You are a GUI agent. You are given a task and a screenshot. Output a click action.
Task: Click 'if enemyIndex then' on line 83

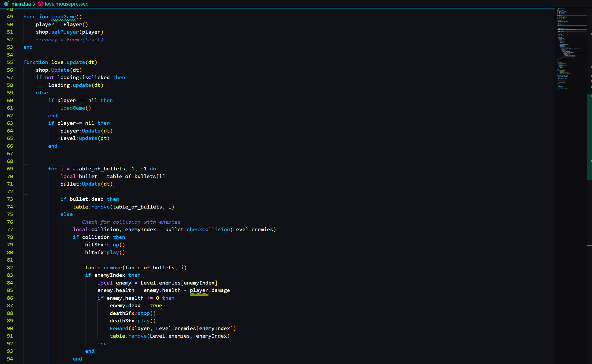(113, 275)
